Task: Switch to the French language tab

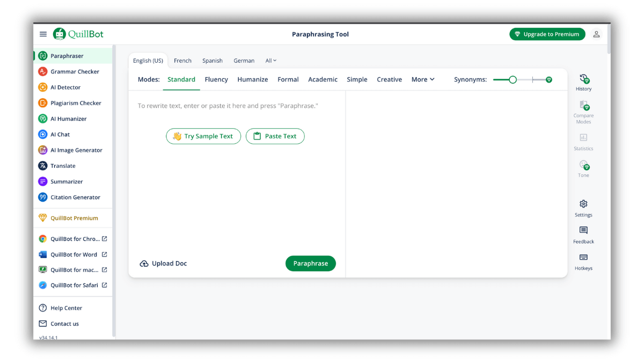Action: tap(182, 61)
